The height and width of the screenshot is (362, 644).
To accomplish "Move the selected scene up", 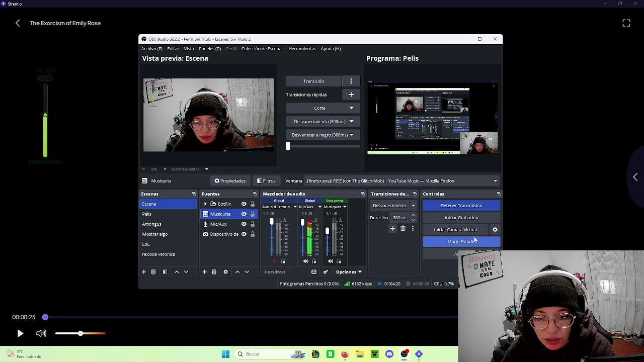I will click(177, 272).
